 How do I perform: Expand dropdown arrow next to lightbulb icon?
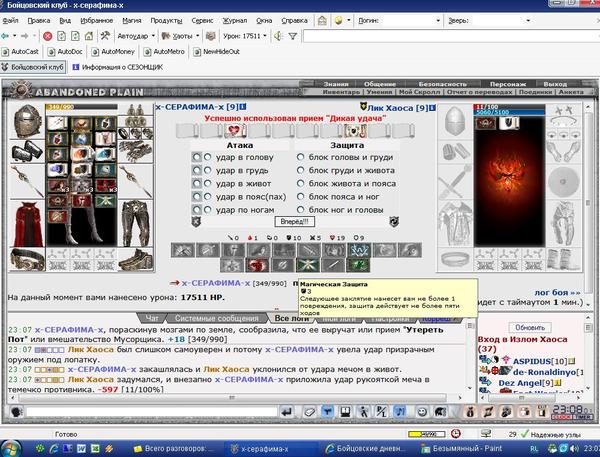[349, 21]
